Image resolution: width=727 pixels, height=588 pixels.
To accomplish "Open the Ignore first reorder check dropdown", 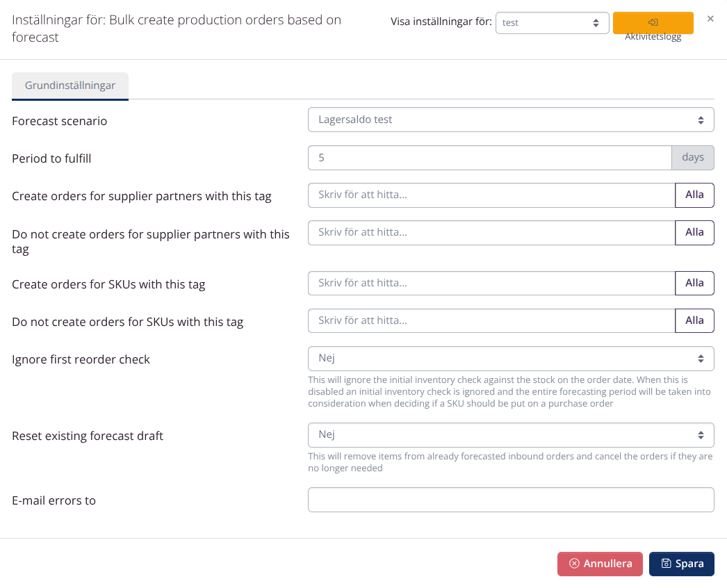I will click(x=511, y=358).
